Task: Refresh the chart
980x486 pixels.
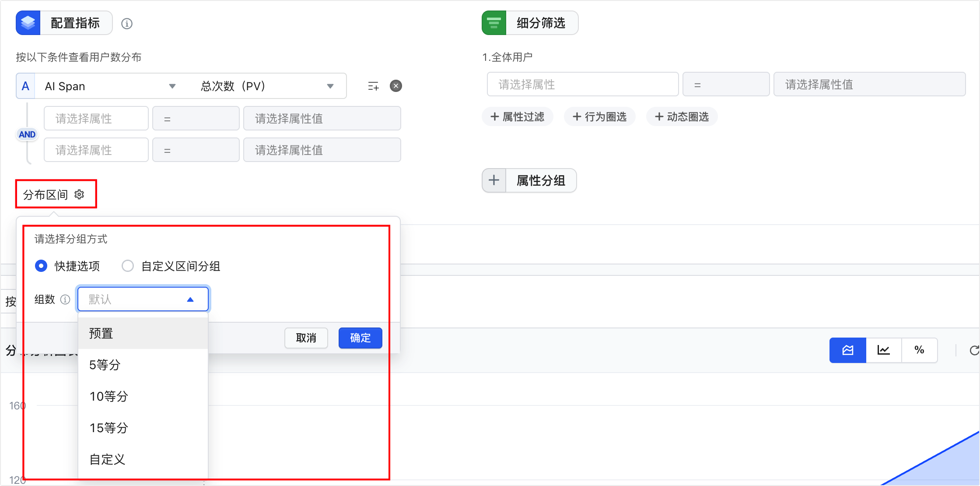Action: [974, 350]
